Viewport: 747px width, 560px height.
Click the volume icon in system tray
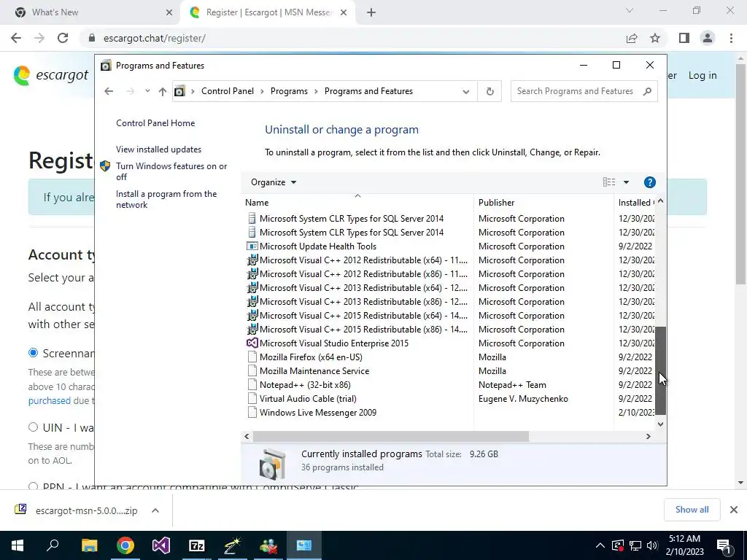pos(652,545)
